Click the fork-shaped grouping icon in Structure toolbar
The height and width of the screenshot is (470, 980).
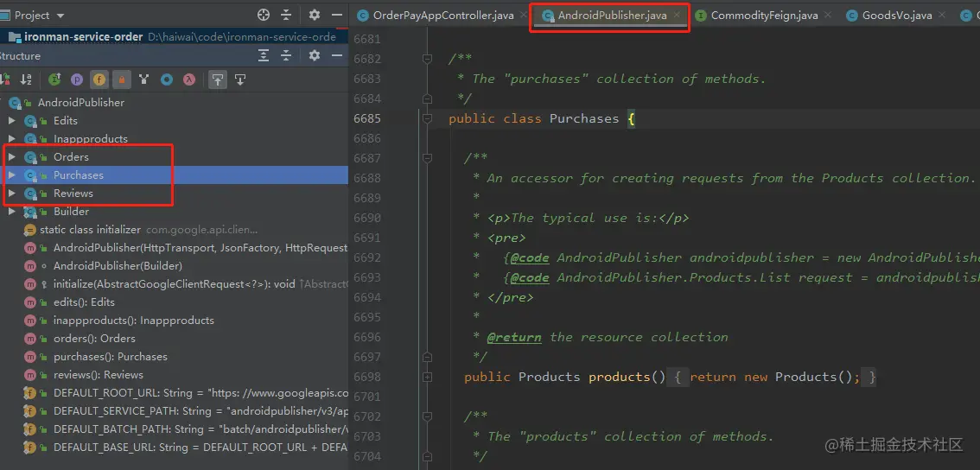point(144,79)
